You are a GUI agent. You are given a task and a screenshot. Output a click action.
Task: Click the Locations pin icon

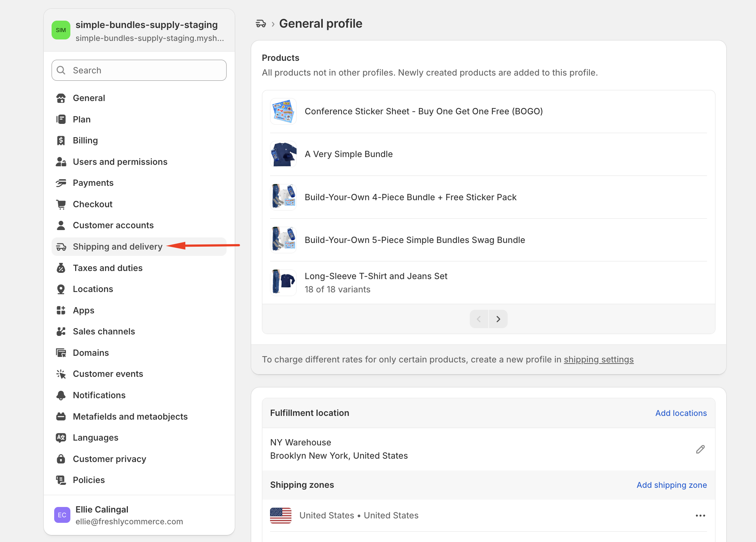61,289
